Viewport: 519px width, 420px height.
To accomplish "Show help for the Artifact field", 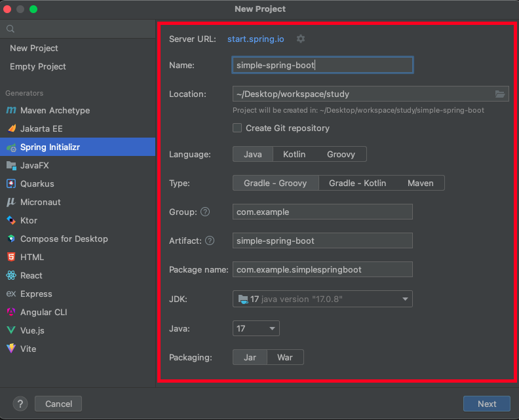I will pyautogui.click(x=210, y=240).
